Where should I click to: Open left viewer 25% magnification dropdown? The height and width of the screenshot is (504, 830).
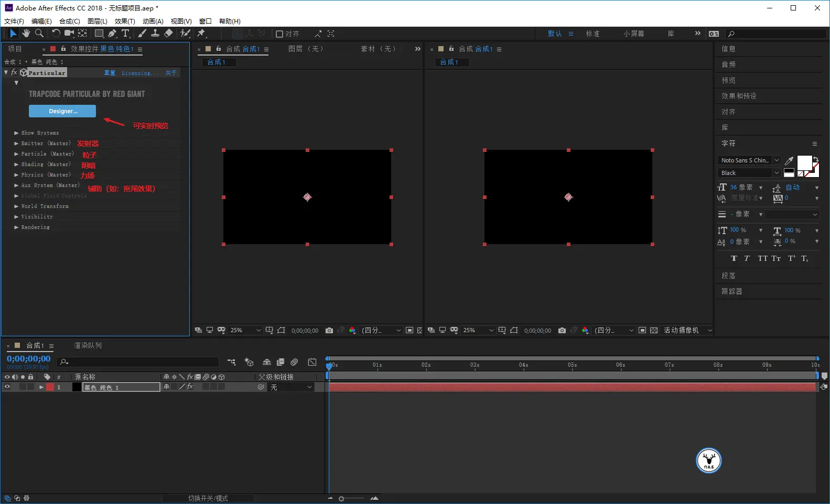[x=245, y=331]
